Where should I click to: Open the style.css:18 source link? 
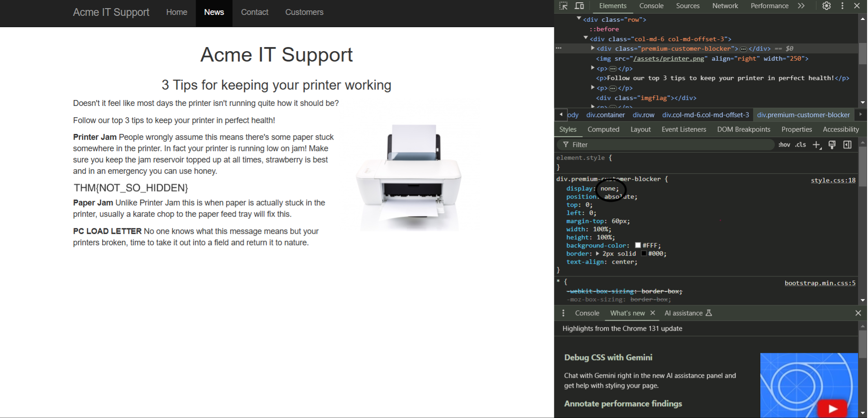pos(833,180)
